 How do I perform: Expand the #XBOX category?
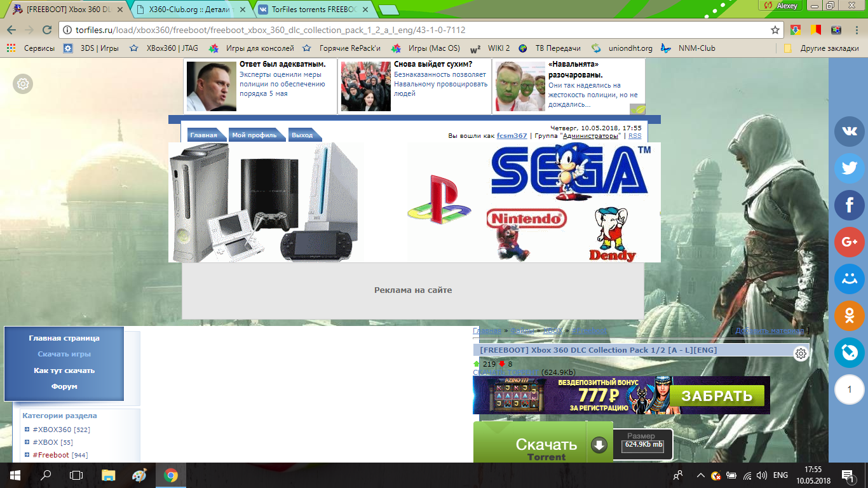pyautogui.click(x=27, y=442)
